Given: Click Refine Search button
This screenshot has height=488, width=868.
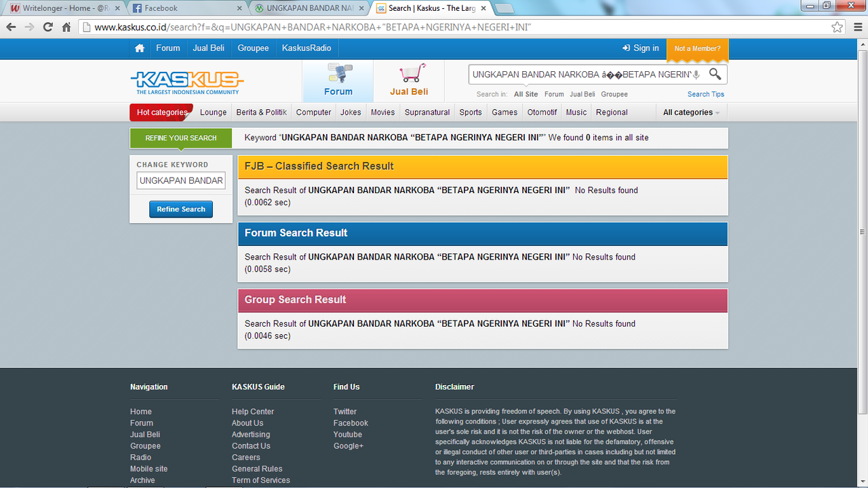Looking at the screenshot, I should 181,209.
